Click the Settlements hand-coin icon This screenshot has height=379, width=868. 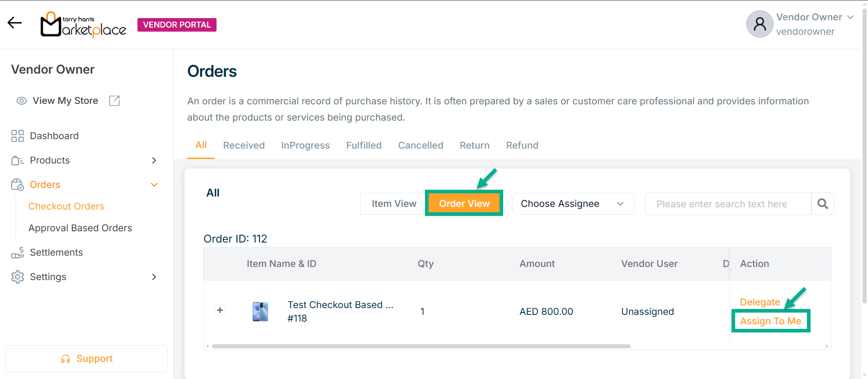click(x=18, y=253)
